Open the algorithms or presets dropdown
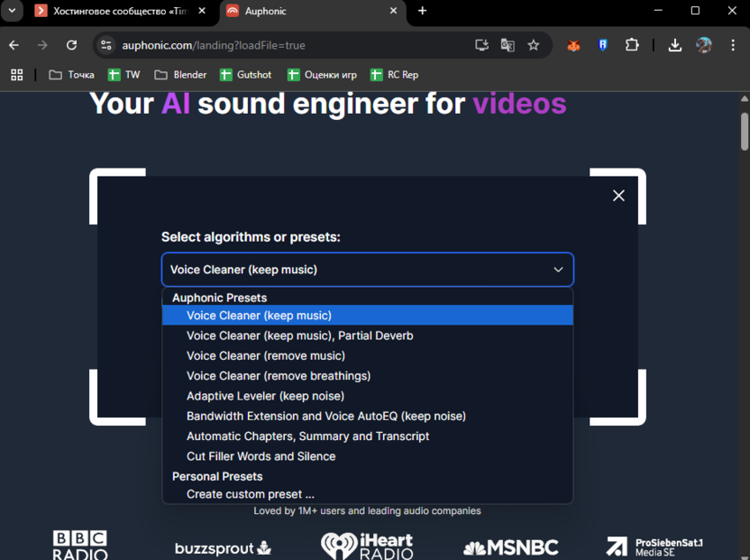The width and height of the screenshot is (750, 560). pos(368,270)
